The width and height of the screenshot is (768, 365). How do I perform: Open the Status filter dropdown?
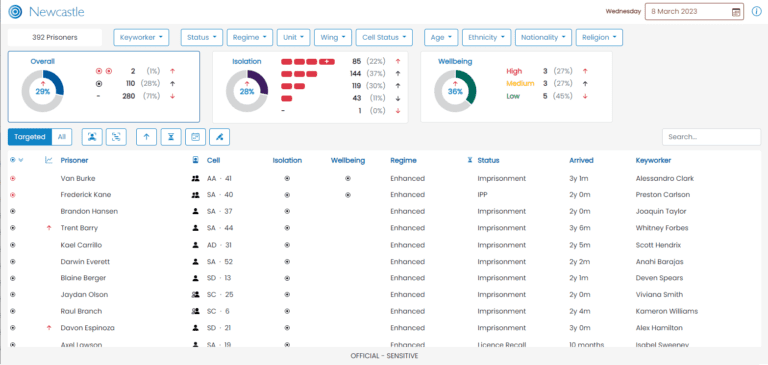pyautogui.click(x=202, y=37)
